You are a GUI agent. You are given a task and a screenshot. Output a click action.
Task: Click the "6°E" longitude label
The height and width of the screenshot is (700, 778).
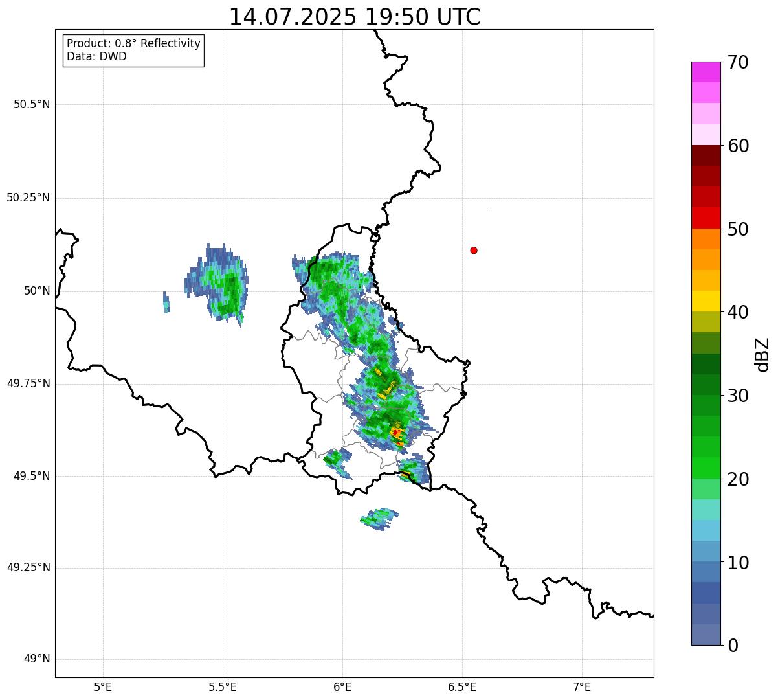click(342, 686)
